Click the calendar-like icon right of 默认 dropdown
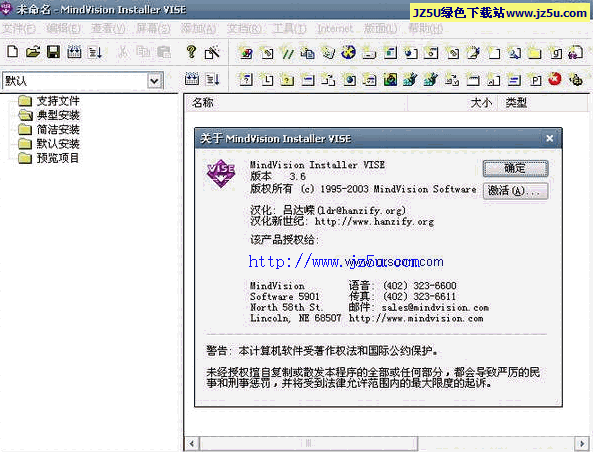593x452 pixels. (192, 79)
